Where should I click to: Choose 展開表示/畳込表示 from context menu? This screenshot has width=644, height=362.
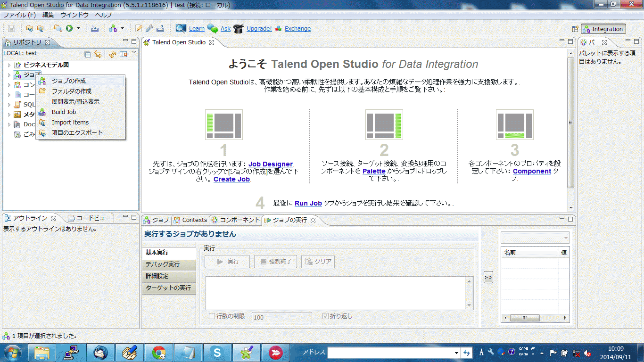(x=80, y=102)
